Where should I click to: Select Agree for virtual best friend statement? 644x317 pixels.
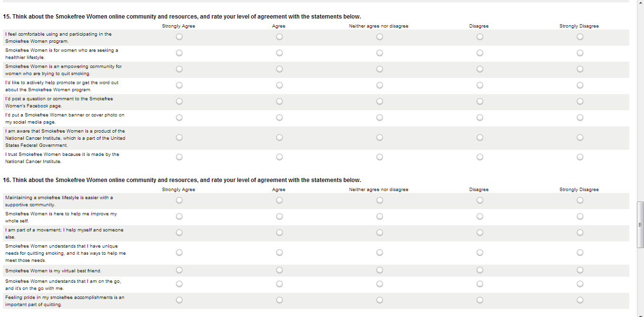click(x=279, y=270)
